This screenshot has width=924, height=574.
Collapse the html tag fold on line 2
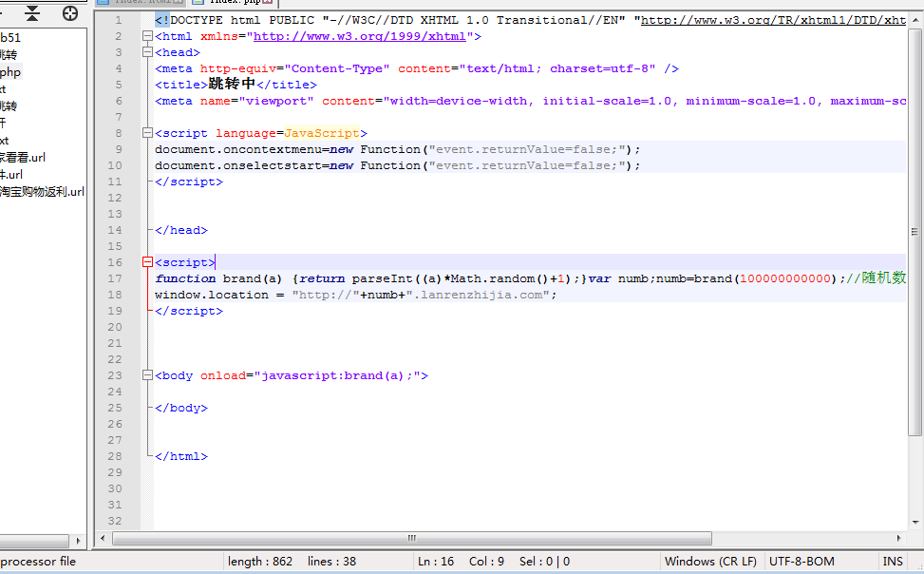tap(147, 36)
